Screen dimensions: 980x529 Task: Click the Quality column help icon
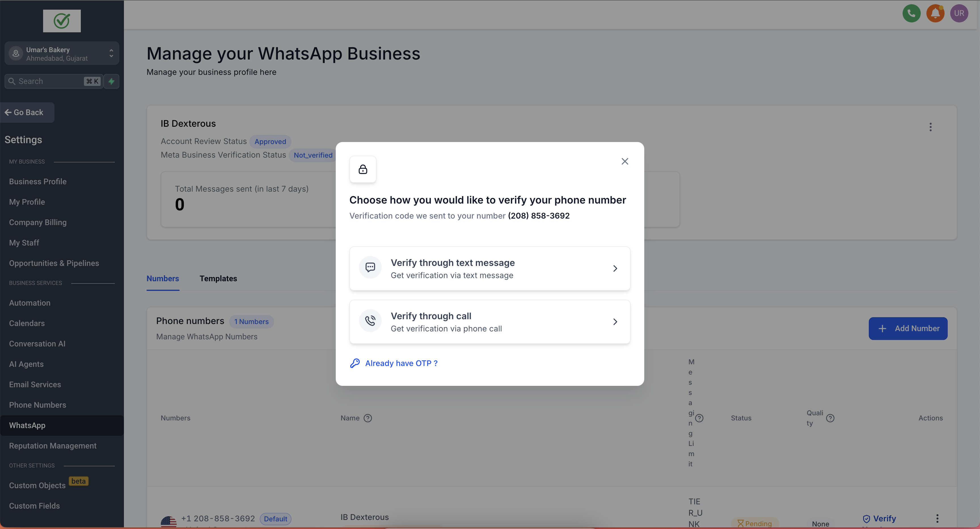(830, 418)
